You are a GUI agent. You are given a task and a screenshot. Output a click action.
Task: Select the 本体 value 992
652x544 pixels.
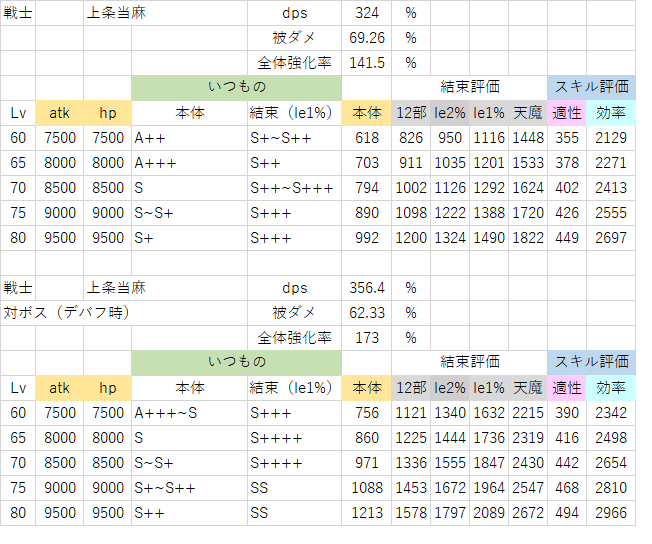click(x=366, y=237)
